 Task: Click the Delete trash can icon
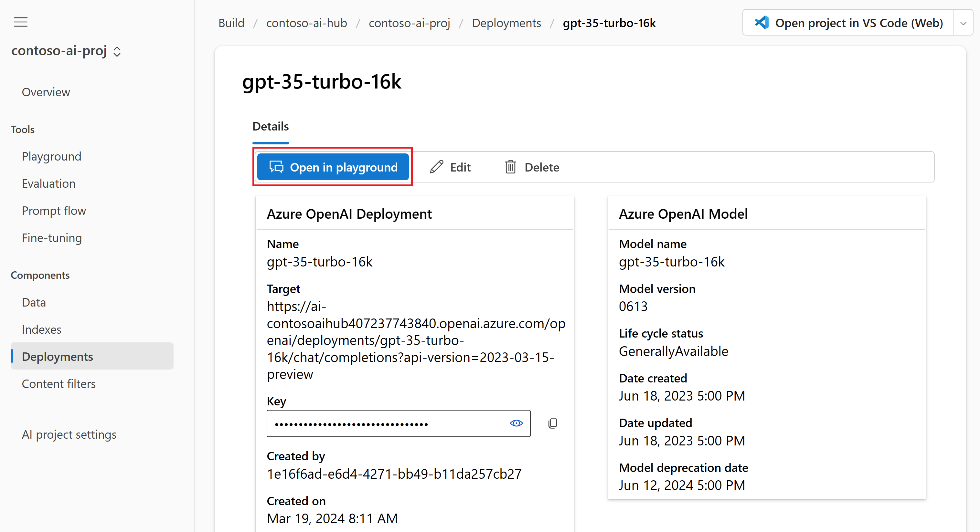(510, 167)
